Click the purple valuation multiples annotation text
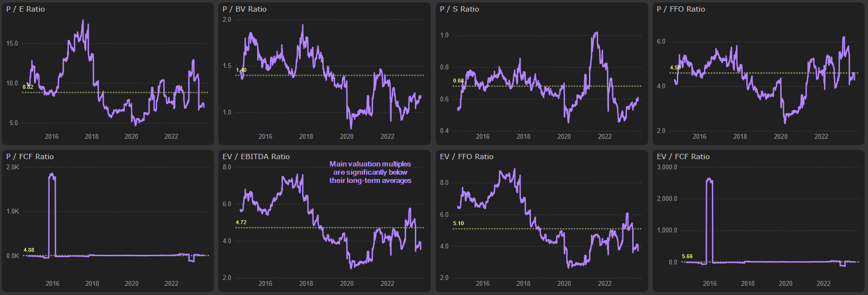Viewport: 868px width, 295px height. coord(370,172)
